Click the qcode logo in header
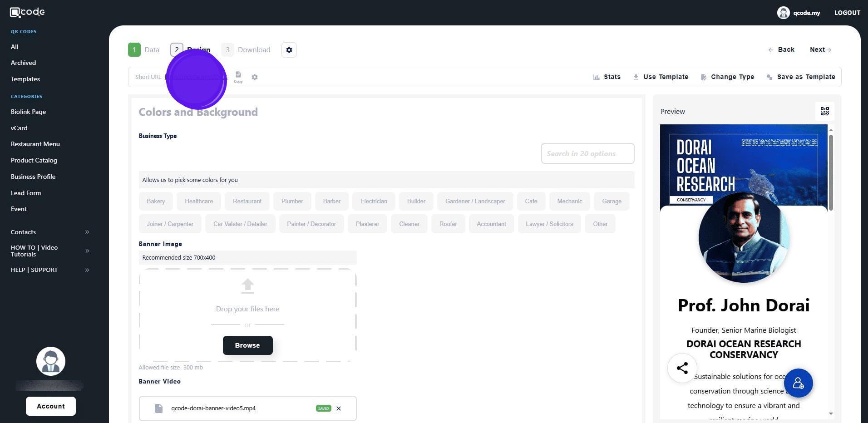This screenshot has width=868, height=423. click(27, 12)
